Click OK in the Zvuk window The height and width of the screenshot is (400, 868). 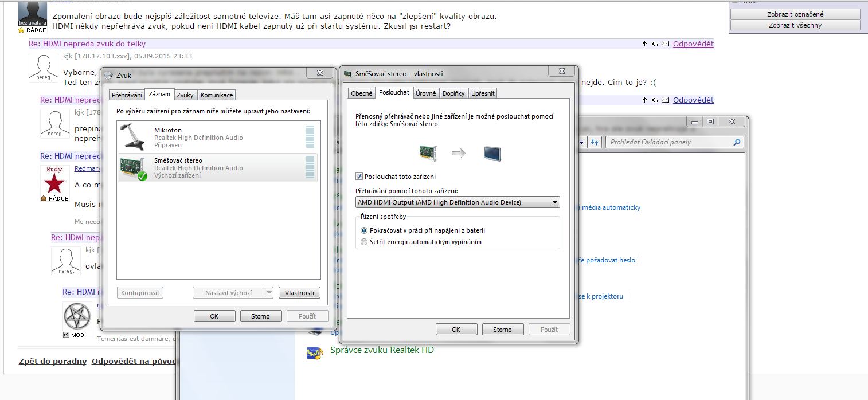(214, 316)
